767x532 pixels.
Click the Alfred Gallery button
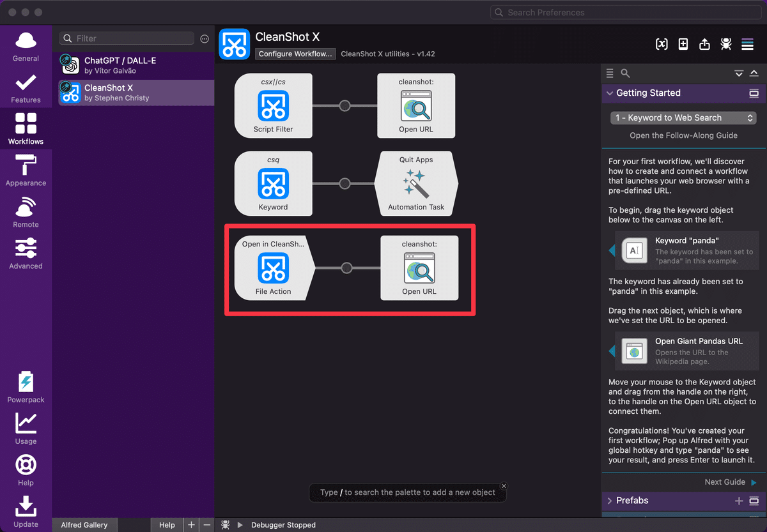pos(84,525)
